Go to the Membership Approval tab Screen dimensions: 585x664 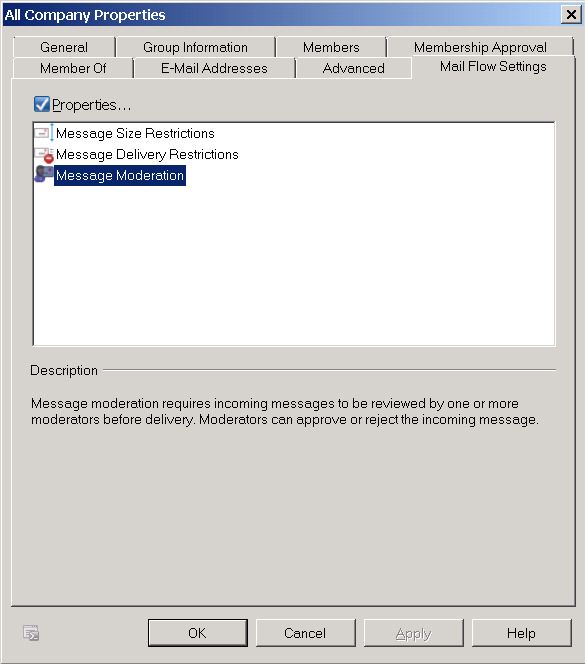click(x=480, y=47)
